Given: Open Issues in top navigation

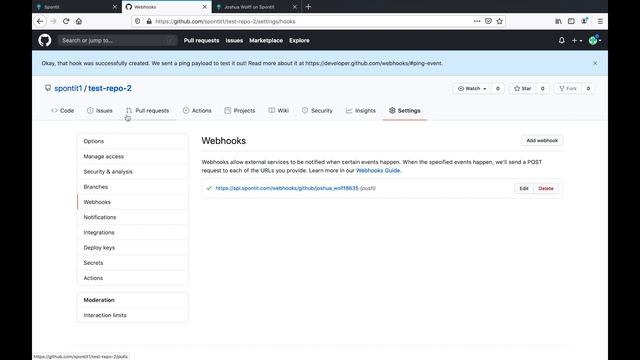Looking at the screenshot, I should tap(234, 40).
